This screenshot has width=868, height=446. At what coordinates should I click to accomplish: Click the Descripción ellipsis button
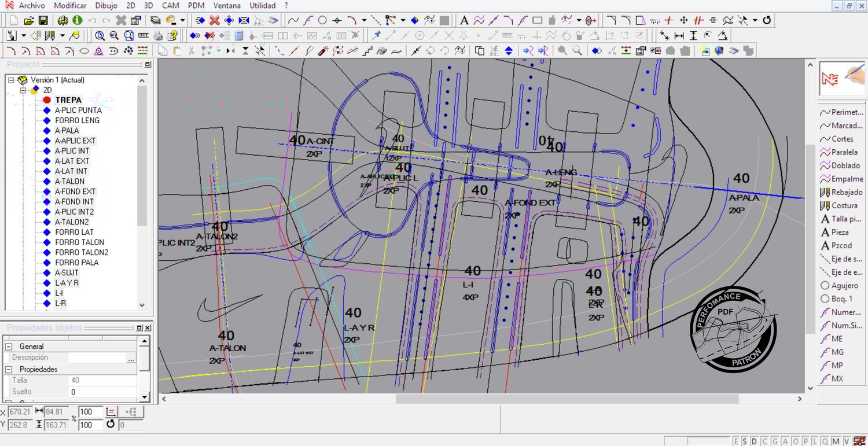coord(131,358)
